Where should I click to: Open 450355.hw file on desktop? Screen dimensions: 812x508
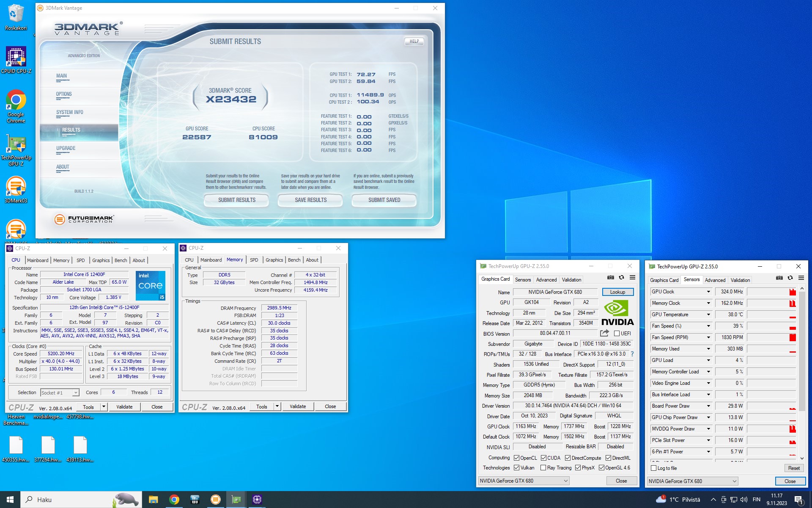tap(16, 449)
